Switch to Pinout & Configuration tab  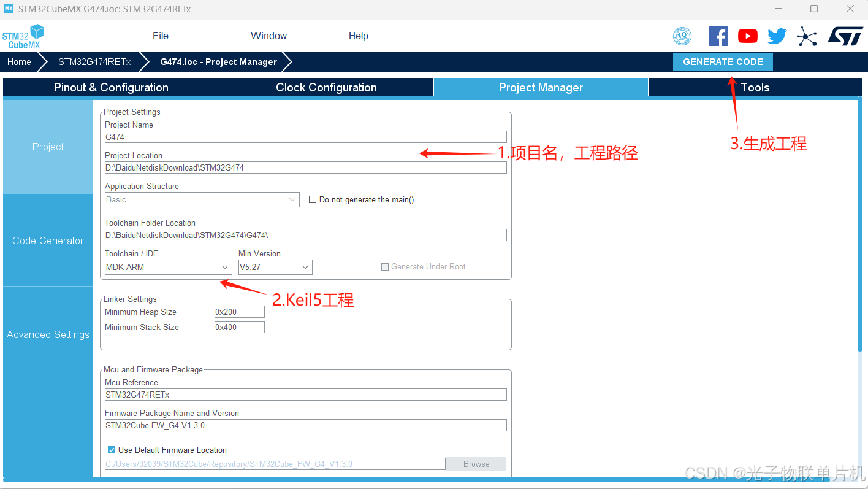tap(111, 87)
